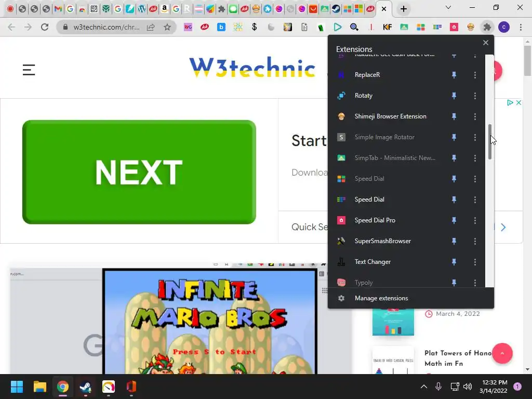532x399 pixels.
Task: Close the ad with the X
Action: point(518,102)
